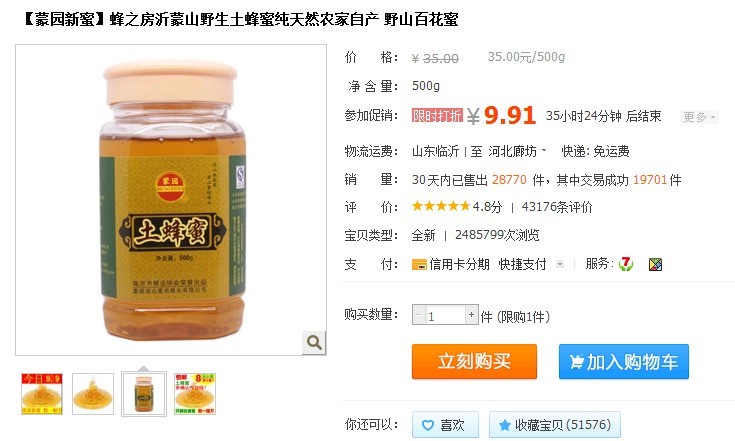Click the 限时打折 promotion tag
This screenshot has height=441, width=735.
coord(437,115)
